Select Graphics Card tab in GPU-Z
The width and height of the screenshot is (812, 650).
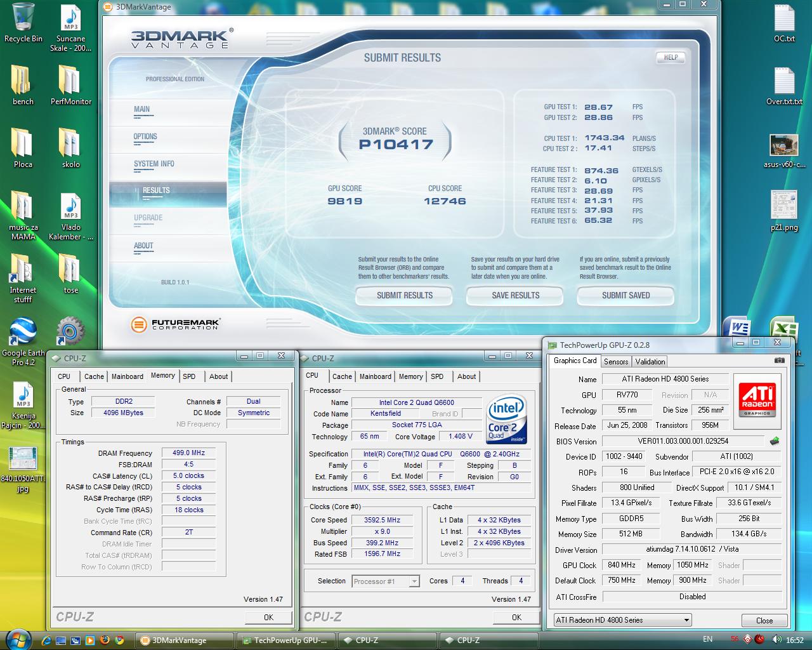point(575,361)
